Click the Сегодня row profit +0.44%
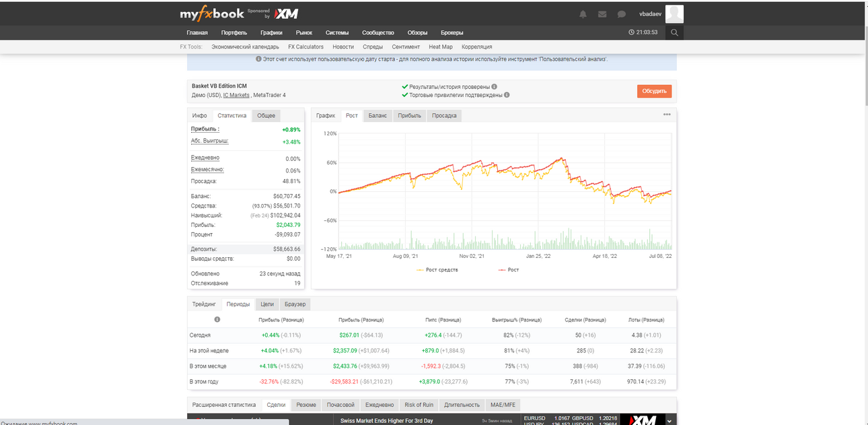The width and height of the screenshot is (868, 425). [270, 335]
